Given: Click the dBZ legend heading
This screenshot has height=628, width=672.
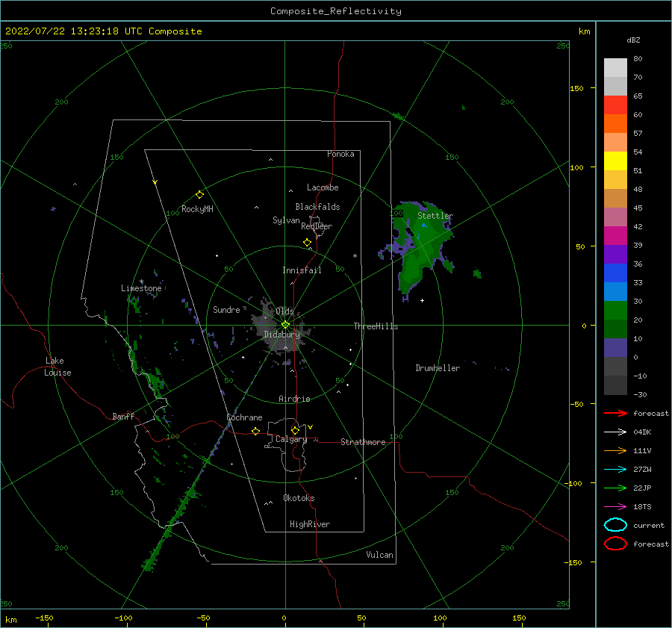Looking at the screenshot, I should (x=633, y=40).
